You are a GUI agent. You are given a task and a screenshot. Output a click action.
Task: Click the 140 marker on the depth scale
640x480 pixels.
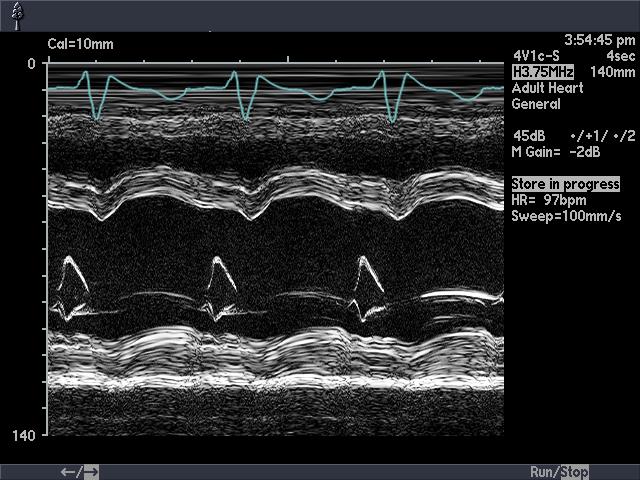pos(24,436)
